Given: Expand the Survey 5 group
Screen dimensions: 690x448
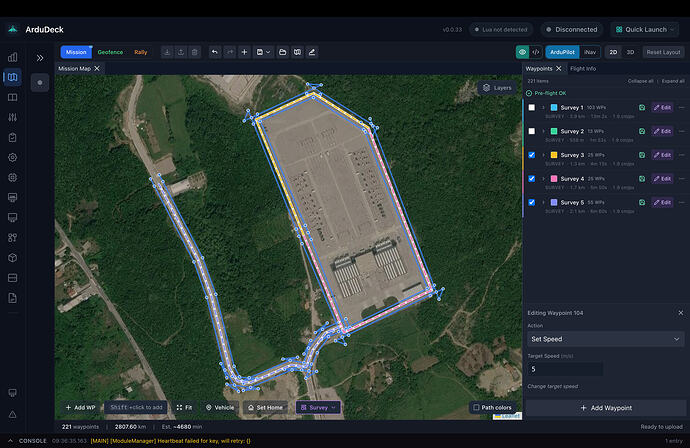Looking at the screenshot, I should tap(543, 202).
